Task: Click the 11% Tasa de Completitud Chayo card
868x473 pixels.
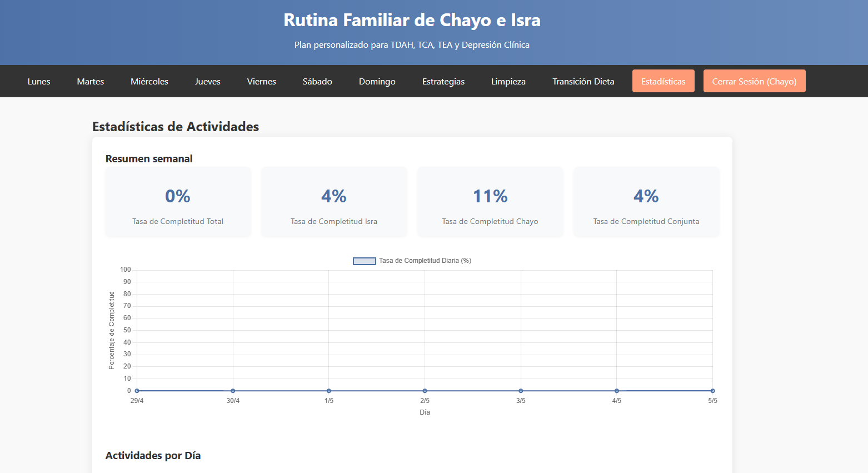Action: point(490,202)
